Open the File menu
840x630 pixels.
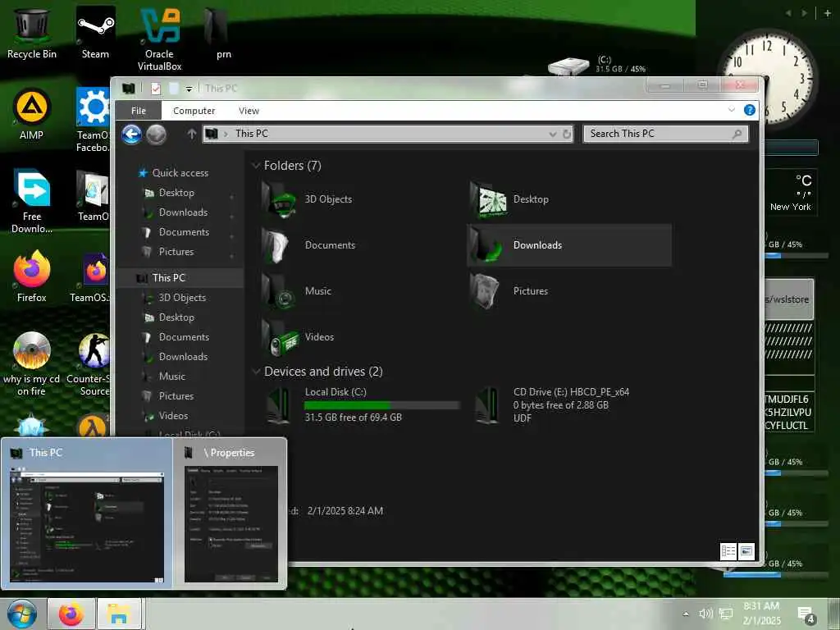point(138,111)
